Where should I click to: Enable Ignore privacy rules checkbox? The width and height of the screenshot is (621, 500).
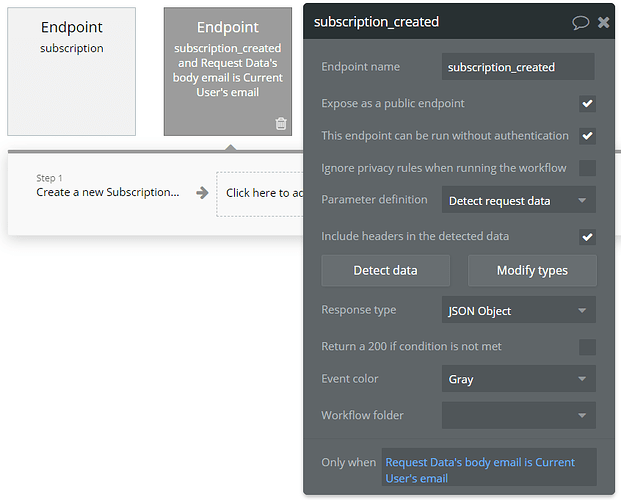[x=587, y=167]
